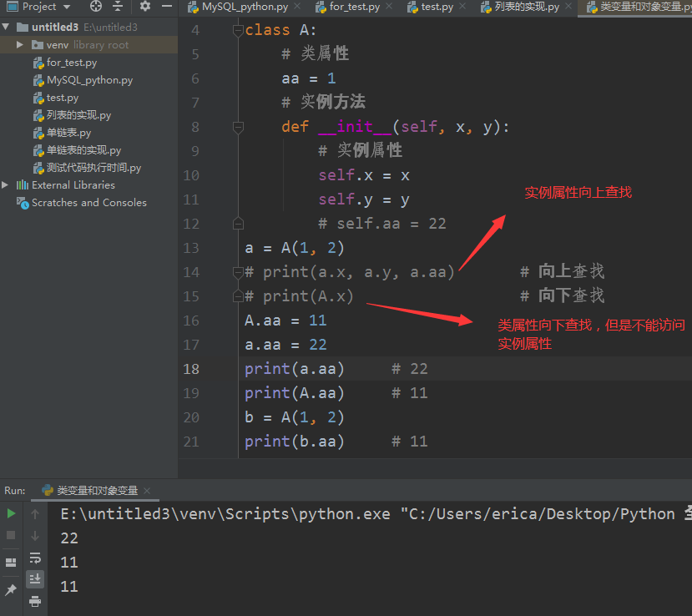Select the 类变量和对象变量 editor tab
This screenshot has height=616, width=692.
640,7
